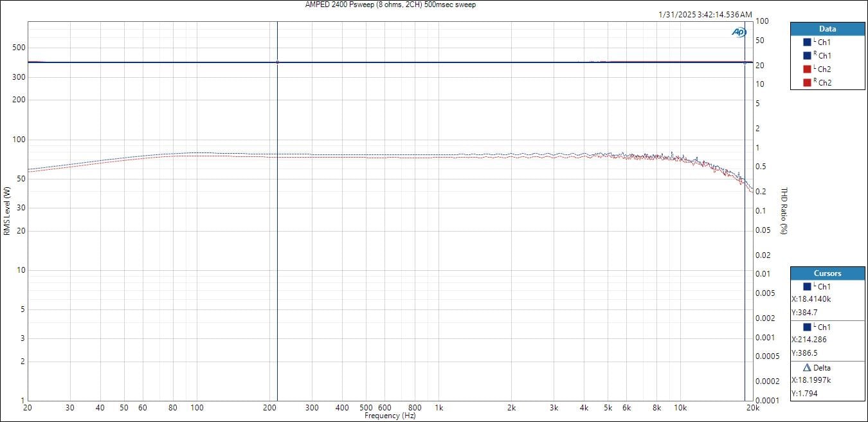Click the AP logo on the graph
This screenshot has height=422, width=868.
[x=738, y=32]
